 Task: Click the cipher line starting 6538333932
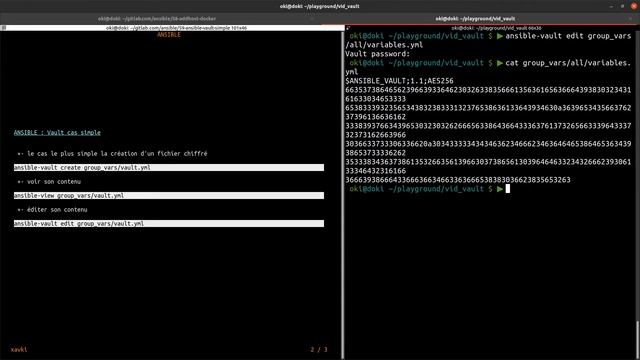[488, 108]
